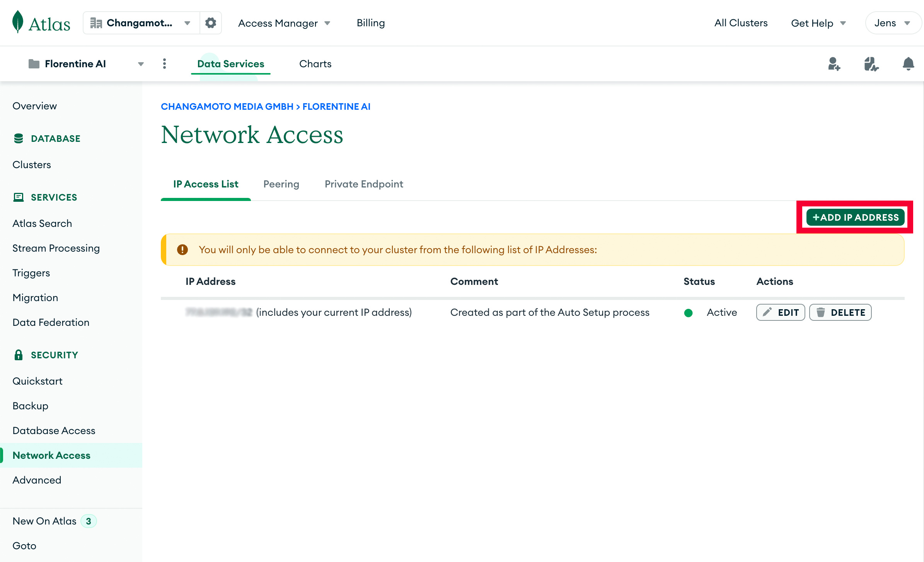Image resolution: width=924 pixels, height=562 pixels.
Task: Open project options three-dot menu
Action: 164,64
